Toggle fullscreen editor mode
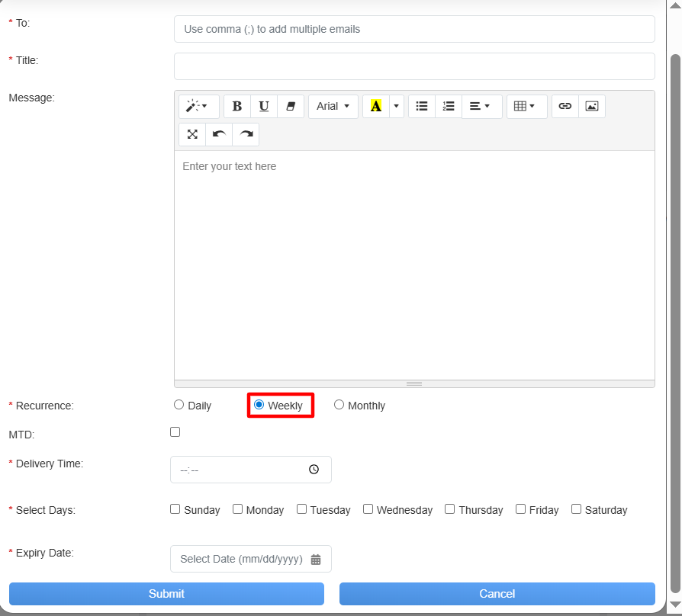 tap(192, 134)
